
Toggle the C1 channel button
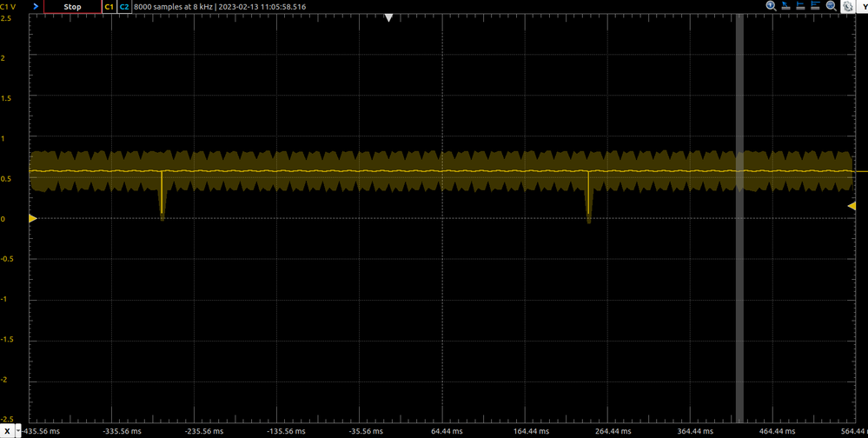pos(109,7)
